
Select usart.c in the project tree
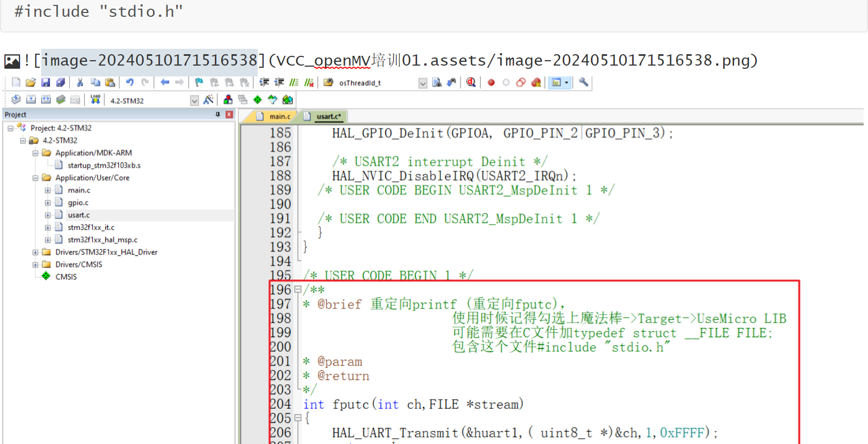79,215
